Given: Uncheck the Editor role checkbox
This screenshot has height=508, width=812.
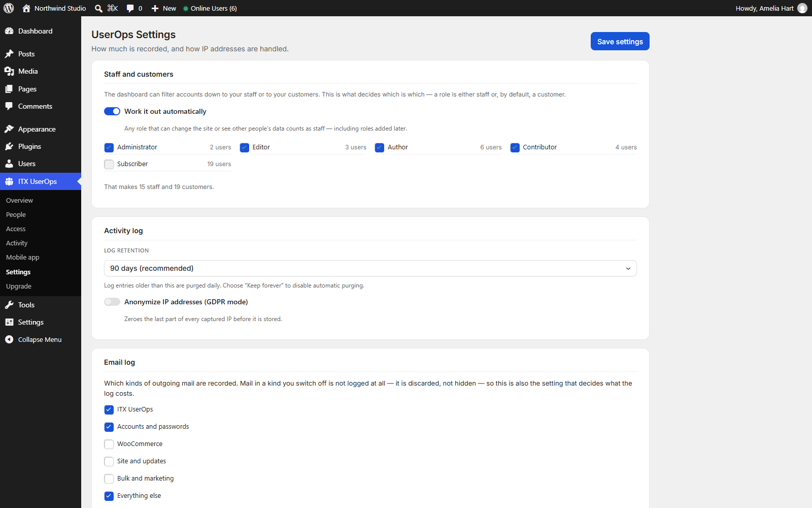Looking at the screenshot, I should [x=244, y=147].
